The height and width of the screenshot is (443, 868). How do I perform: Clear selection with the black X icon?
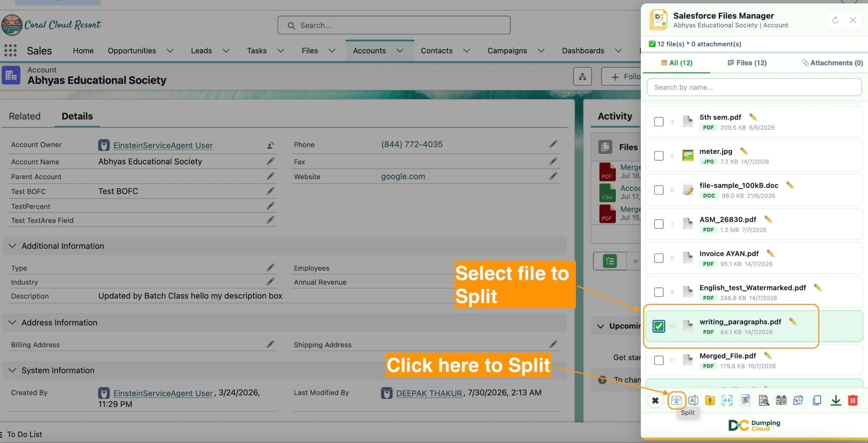pos(655,400)
